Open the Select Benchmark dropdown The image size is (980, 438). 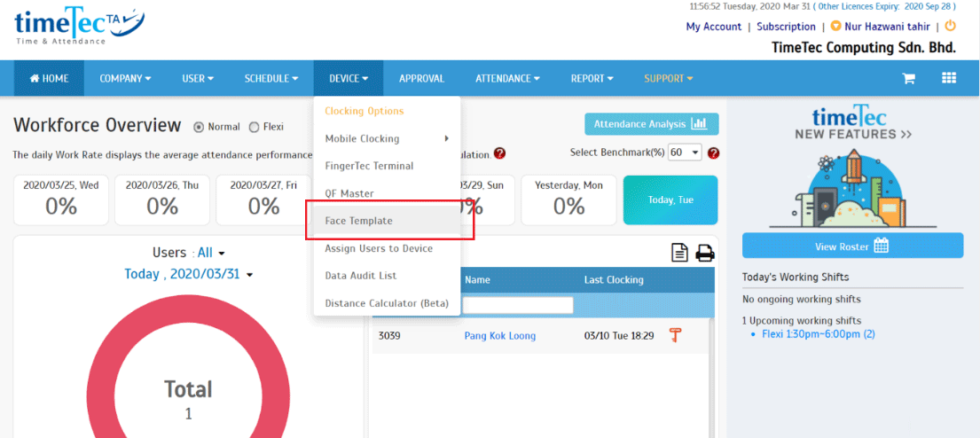pos(685,153)
